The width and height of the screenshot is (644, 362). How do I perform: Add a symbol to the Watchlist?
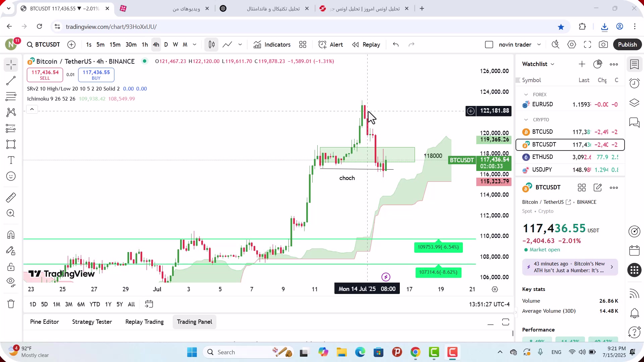[x=582, y=64]
